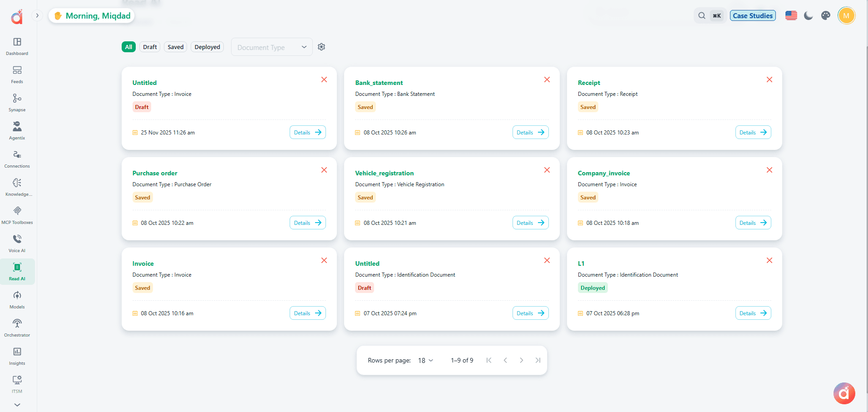Delete the Receipt card
868x412 pixels.
(x=769, y=79)
